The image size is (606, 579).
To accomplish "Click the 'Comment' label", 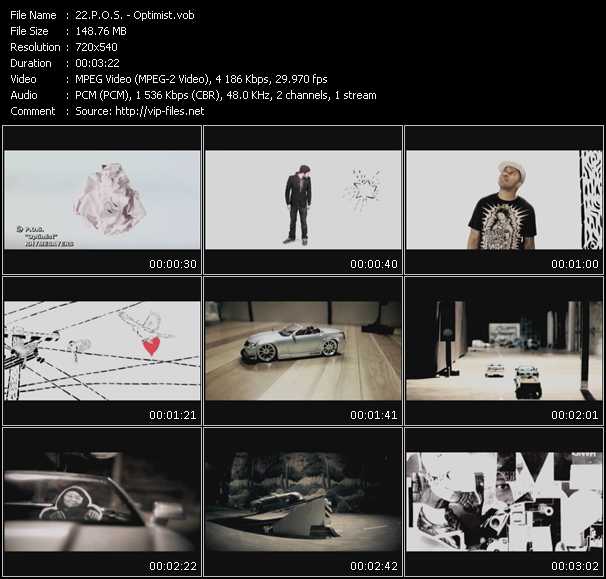I will (x=33, y=111).
